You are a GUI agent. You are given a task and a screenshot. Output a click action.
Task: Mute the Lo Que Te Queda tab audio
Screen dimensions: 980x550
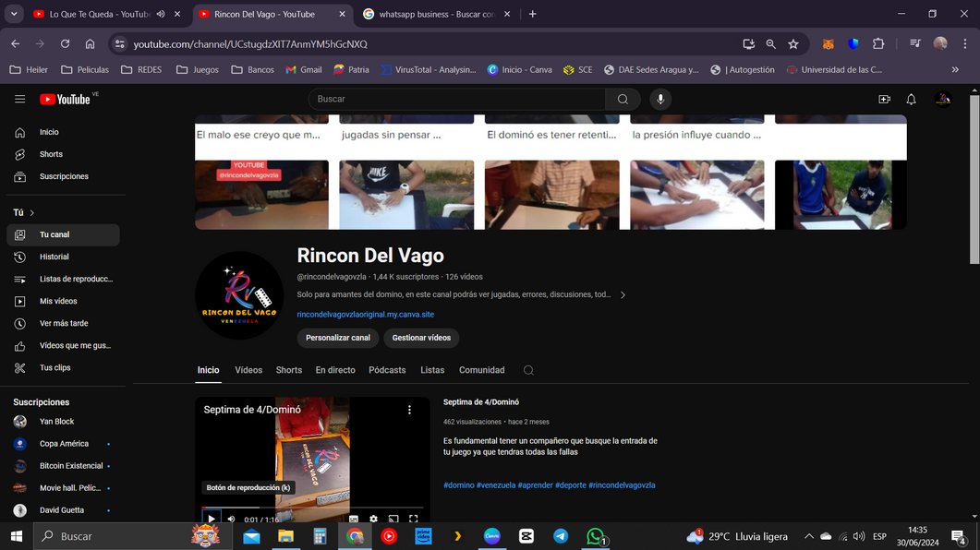click(x=161, y=14)
